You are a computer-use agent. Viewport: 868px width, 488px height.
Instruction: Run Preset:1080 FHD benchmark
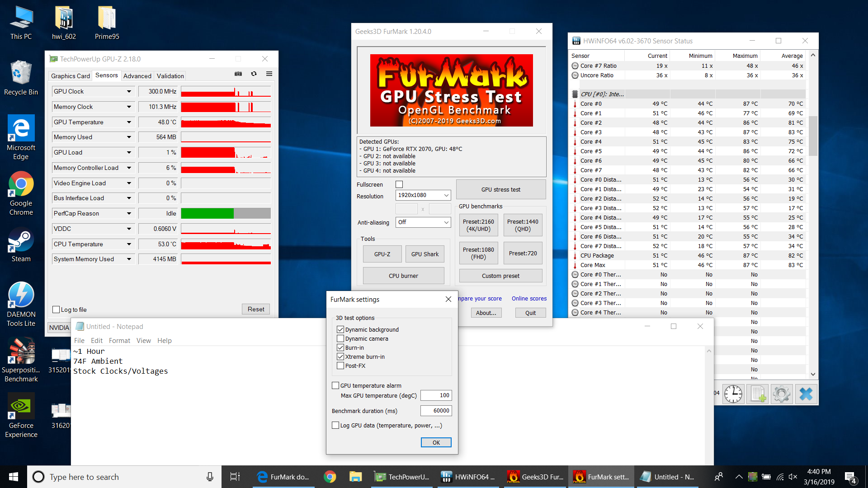(x=478, y=253)
